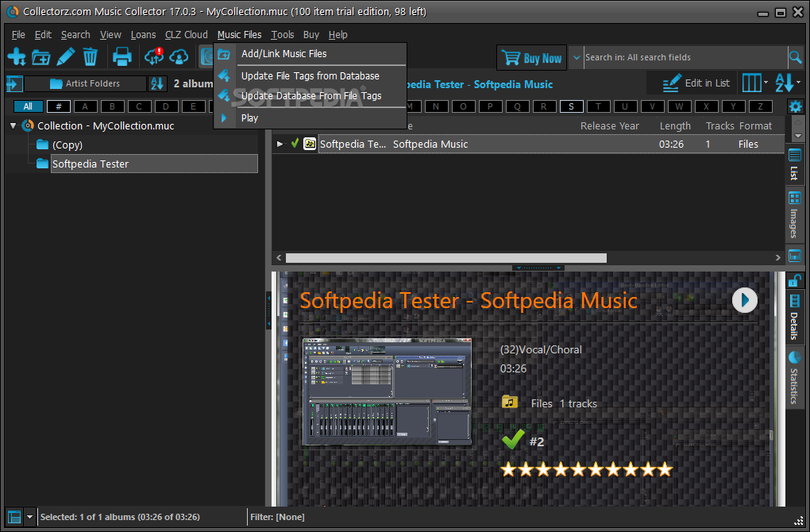Collapse the Collection - MyCollection.muc tree node
The width and height of the screenshot is (810, 532).
(13, 125)
